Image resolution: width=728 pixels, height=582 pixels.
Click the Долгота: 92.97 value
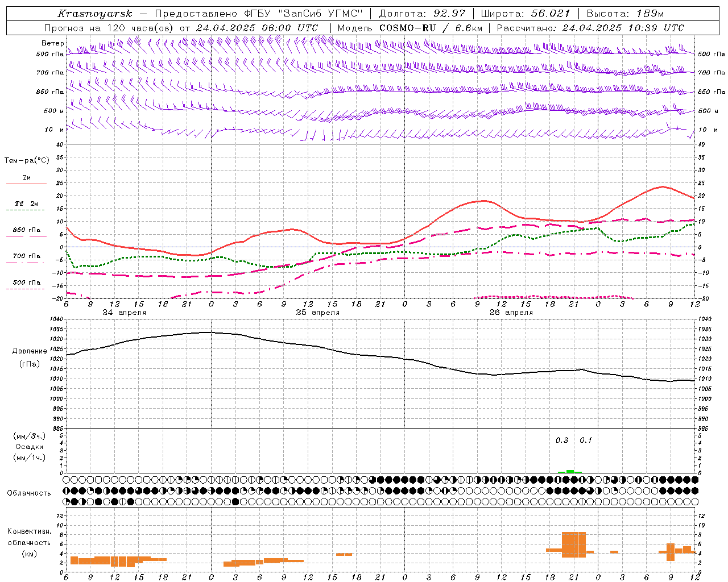(x=422, y=14)
